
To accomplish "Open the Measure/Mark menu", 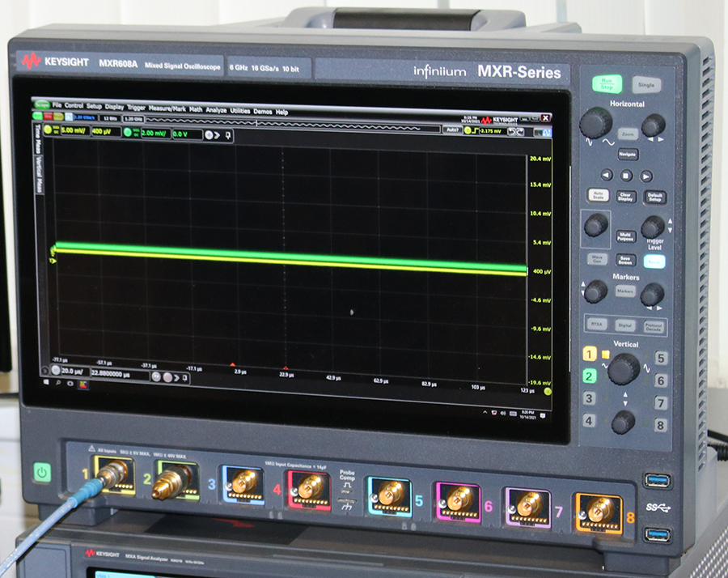I will (x=167, y=108).
